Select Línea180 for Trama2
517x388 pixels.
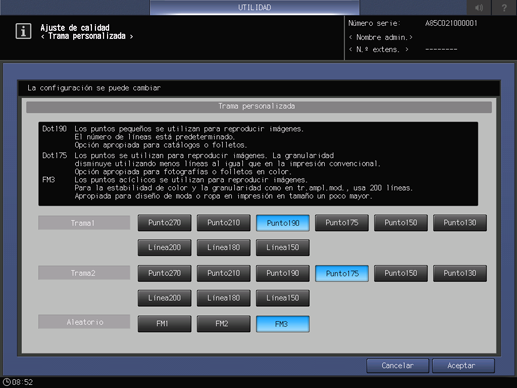click(224, 298)
